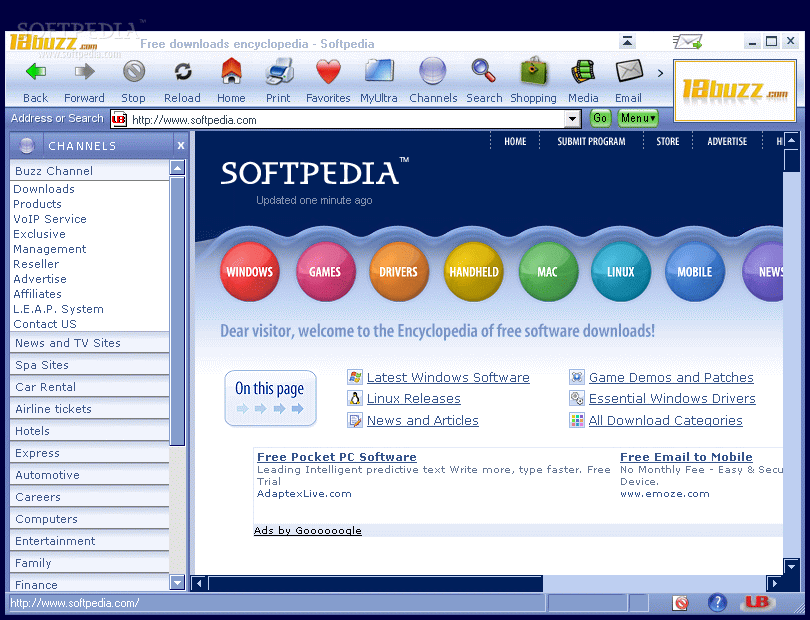Select the teal LINUX category ball
The width and height of the screenshot is (810, 620).
tap(620, 272)
